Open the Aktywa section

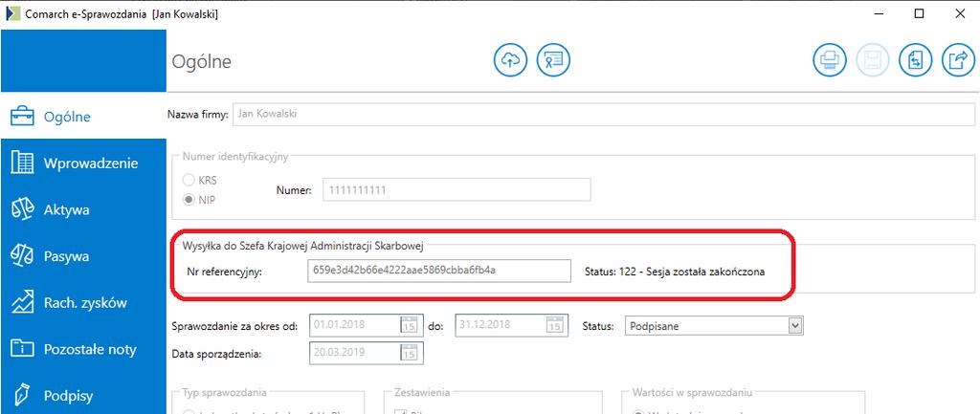tap(83, 209)
